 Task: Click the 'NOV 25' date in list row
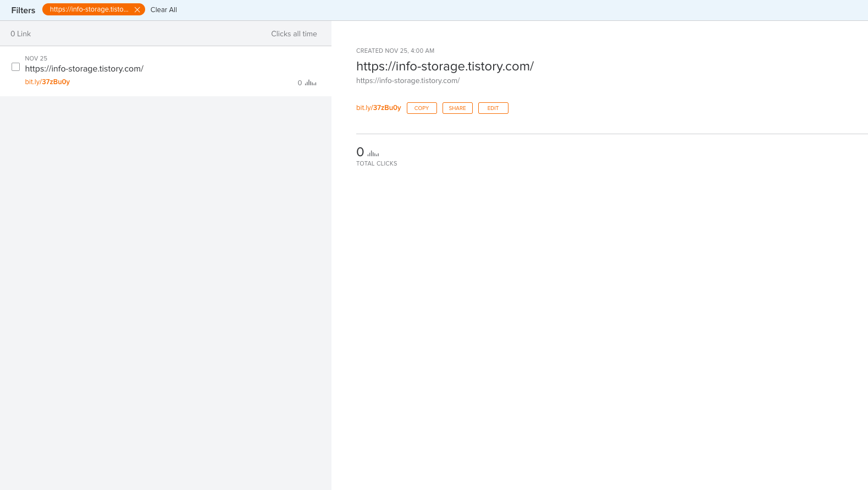(36, 58)
